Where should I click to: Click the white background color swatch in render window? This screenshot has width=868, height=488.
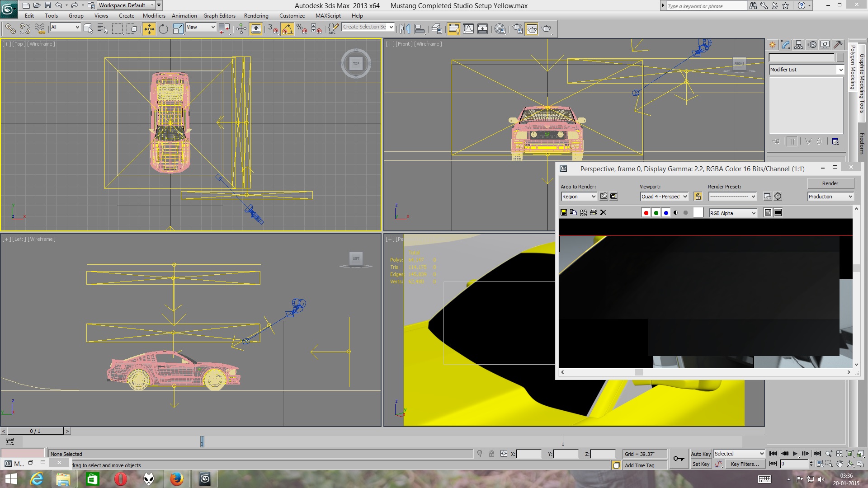(698, 212)
